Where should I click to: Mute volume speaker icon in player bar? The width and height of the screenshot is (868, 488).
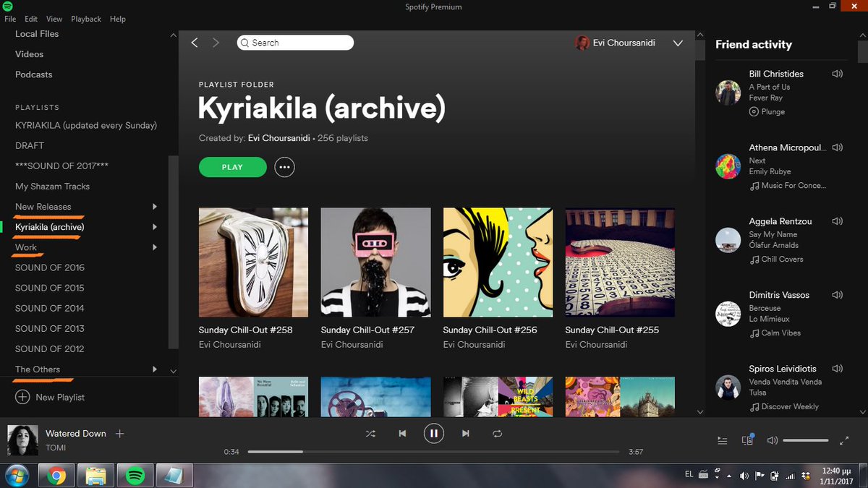click(772, 440)
